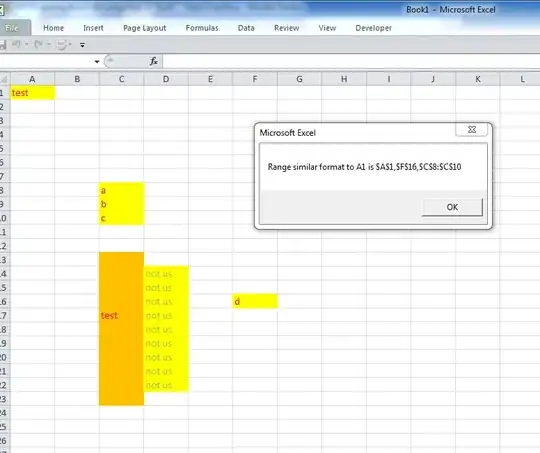The height and width of the screenshot is (453, 540).
Task: Select column K header
Action: (478, 79)
